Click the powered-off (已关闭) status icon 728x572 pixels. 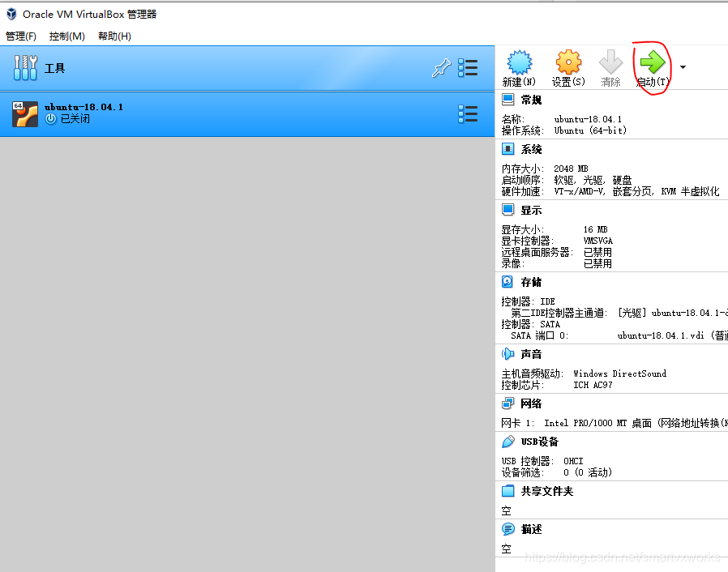(50, 119)
